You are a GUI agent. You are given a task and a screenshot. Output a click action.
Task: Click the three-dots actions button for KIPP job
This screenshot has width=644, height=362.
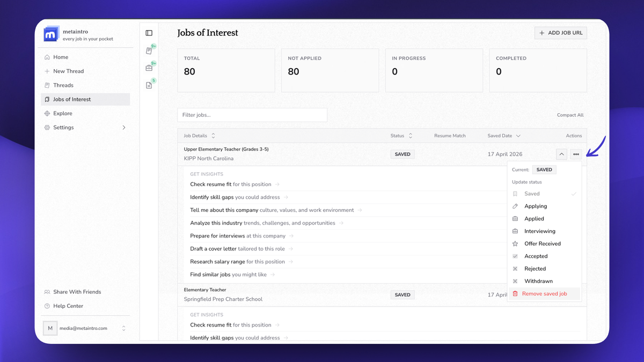(x=576, y=154)
